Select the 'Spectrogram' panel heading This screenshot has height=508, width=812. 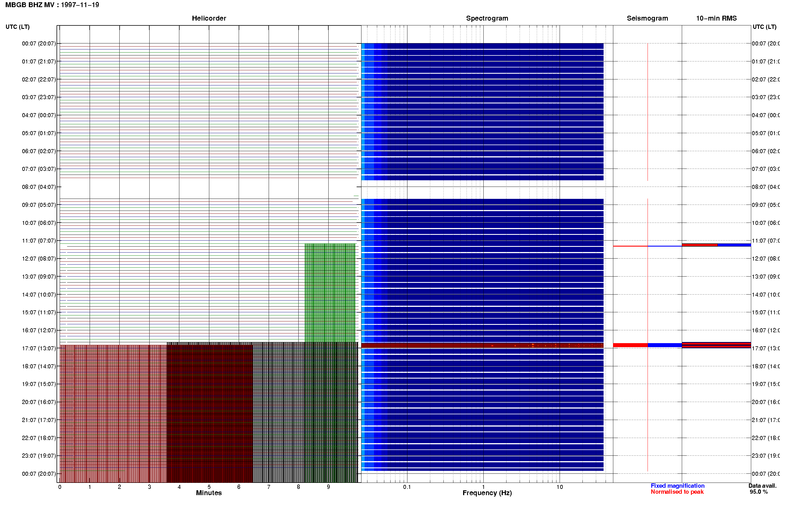[x=487, y=18]
